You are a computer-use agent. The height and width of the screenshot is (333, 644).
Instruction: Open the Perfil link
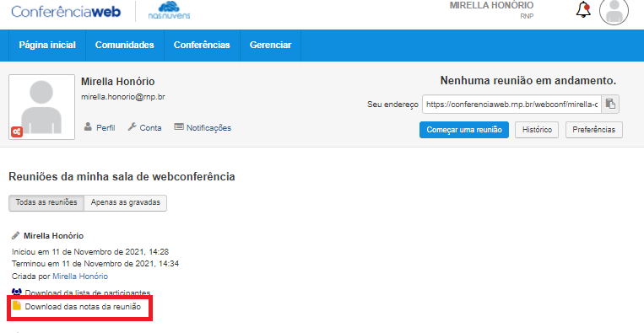[106, 128]
